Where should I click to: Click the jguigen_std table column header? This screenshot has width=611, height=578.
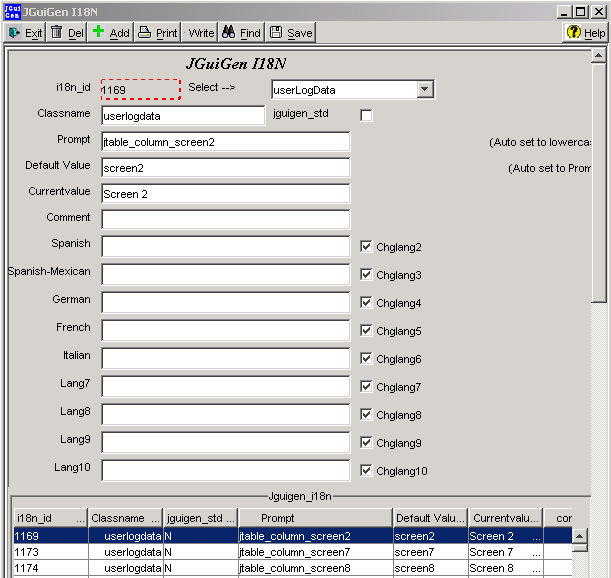click(x=200, y=518)
